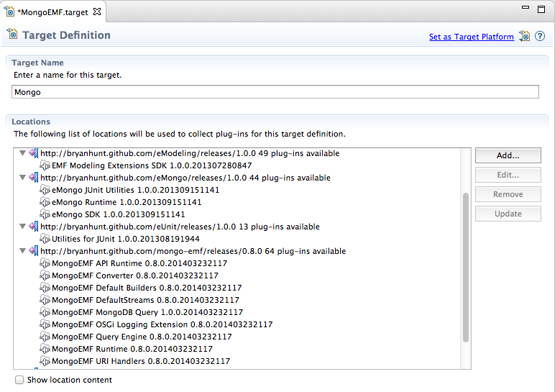Click the MongoEMF Converter feature icon
The width and height of the screenshot is (555, 392).
click(45, 275)
